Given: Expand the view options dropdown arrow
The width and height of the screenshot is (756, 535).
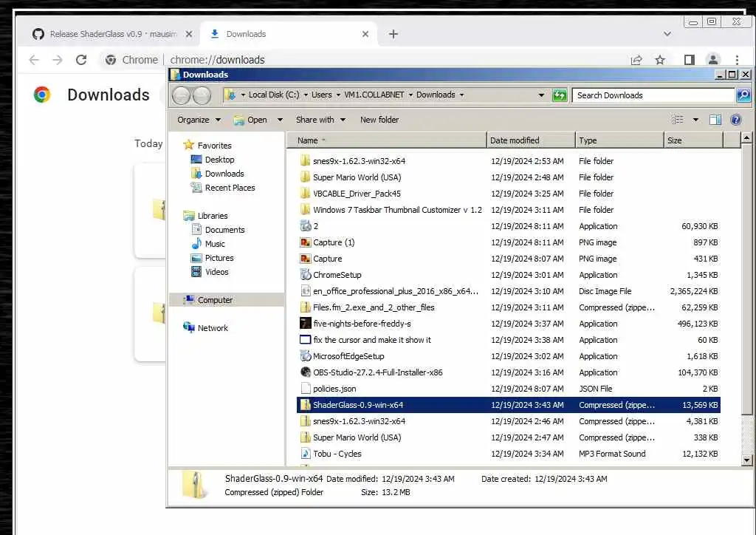Looking at the screenshot, I should 695,120.
